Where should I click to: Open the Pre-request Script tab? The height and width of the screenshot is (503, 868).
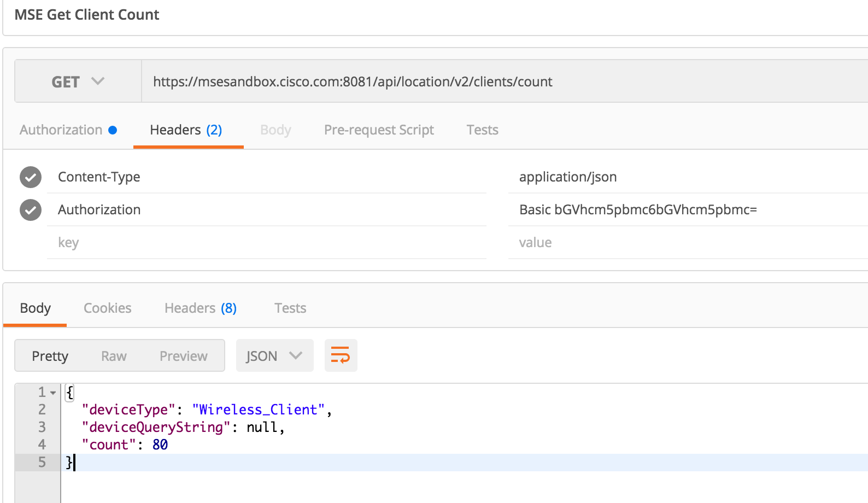point(379,130)
